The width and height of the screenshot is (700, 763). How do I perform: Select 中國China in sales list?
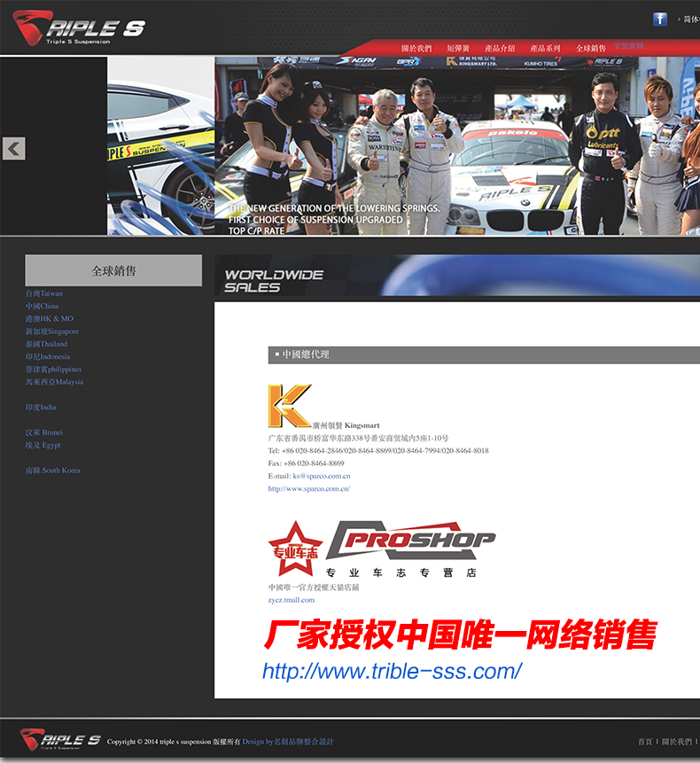tap(42, 306)
